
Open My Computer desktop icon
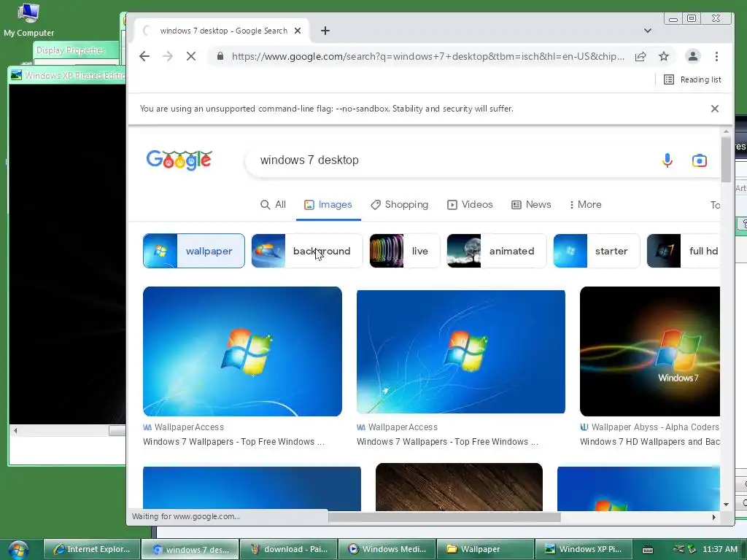coord(28,20)
